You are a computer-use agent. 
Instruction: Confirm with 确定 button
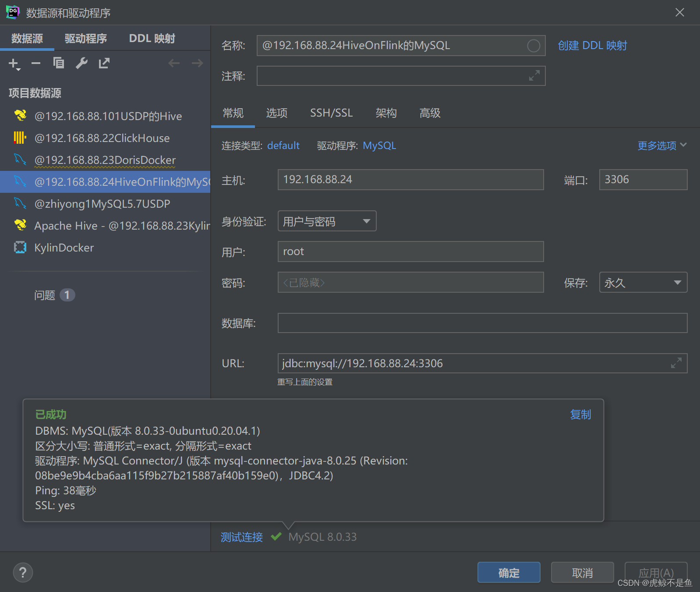coord(509,572)
